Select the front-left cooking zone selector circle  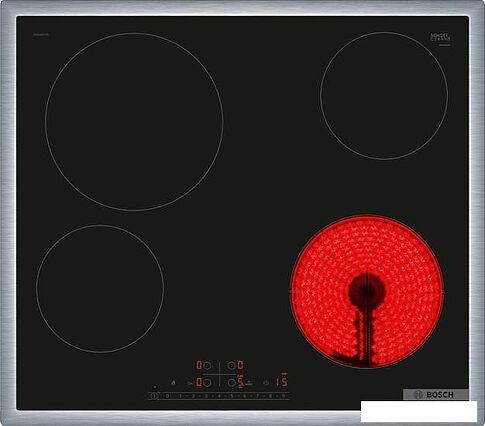pyautogui.click(x=207, y=383)
